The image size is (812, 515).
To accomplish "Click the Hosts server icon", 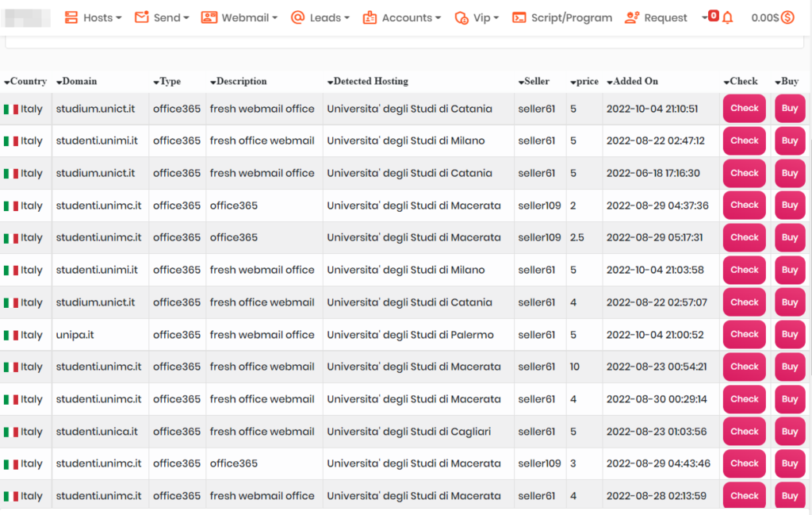I will point(71,17).
